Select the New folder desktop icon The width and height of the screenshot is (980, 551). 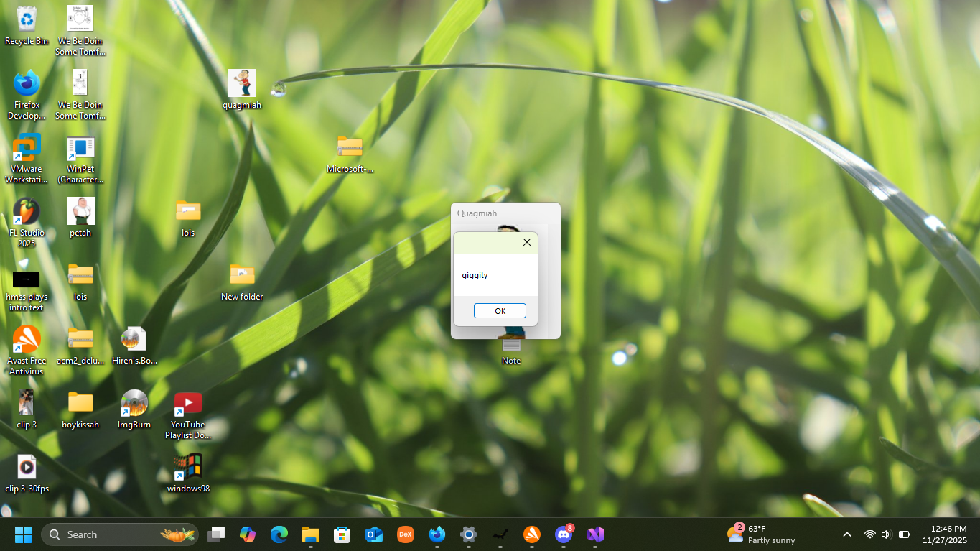pyautogui.click(x=242, y=282)
